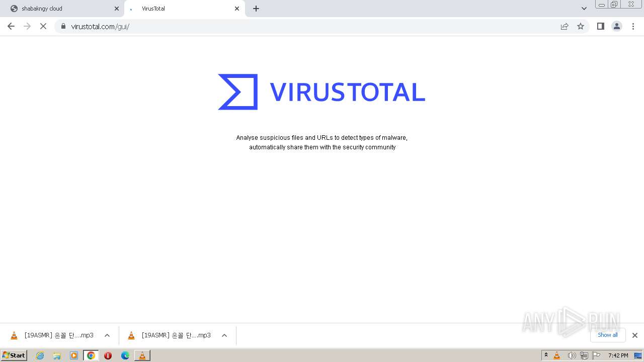This screenshot has width=644, height=362.
Task: Switch to VLC media player taskbar item
Action: 142,355
